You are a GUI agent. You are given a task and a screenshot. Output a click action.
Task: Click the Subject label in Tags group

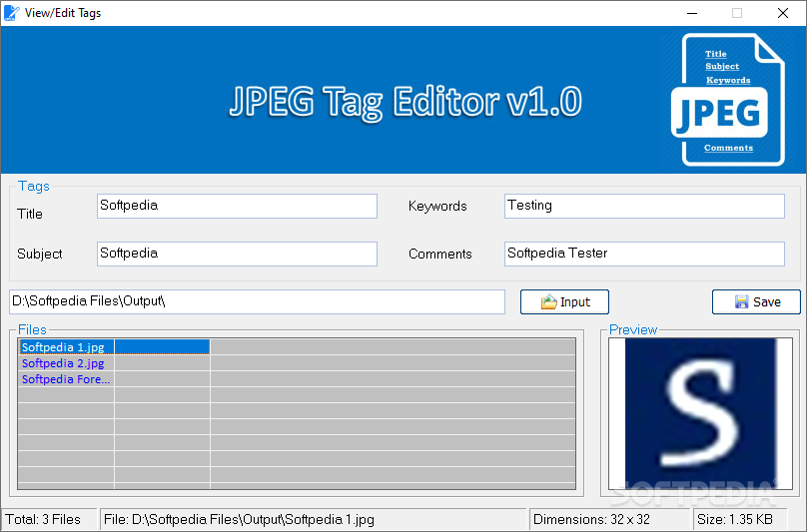(x=40, y=254)
